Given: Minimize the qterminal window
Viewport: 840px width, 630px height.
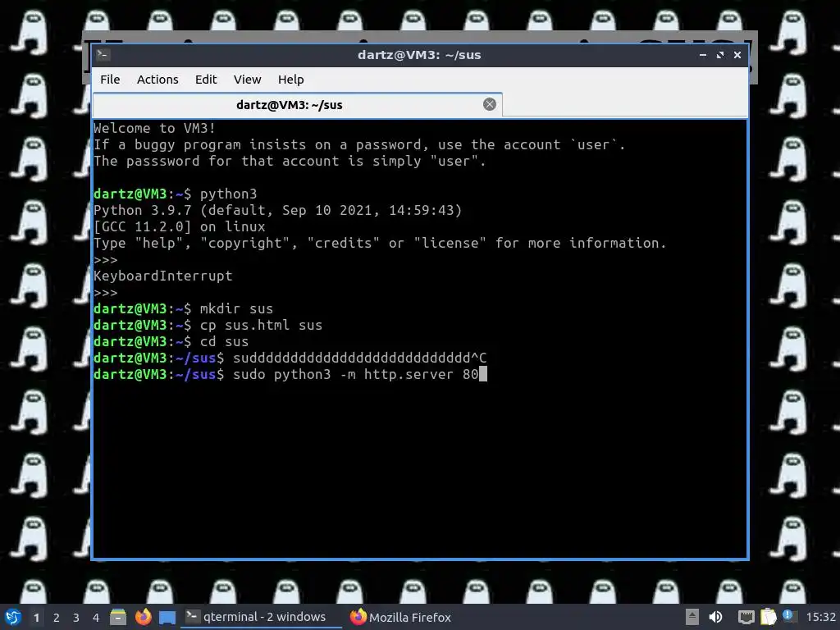Looking at the screenshot, I should [x=703, y=55].
